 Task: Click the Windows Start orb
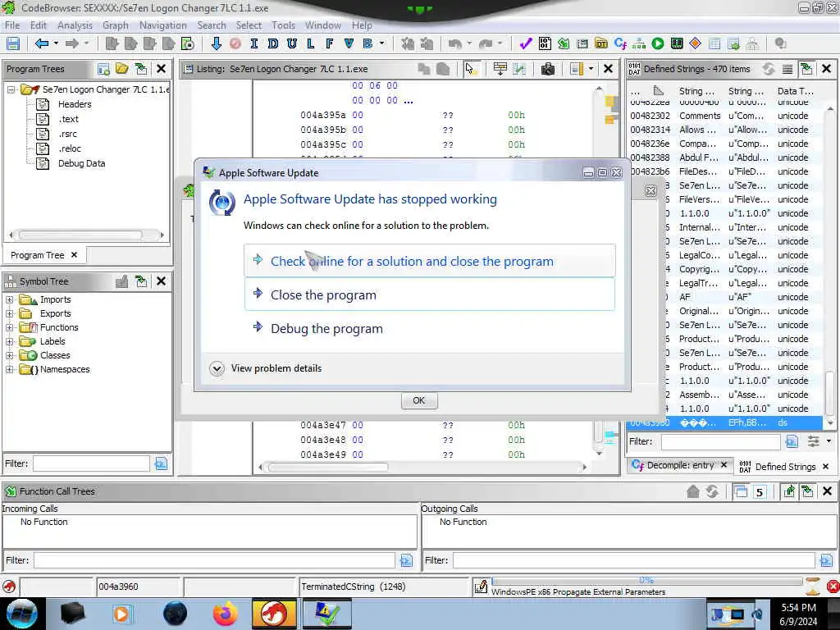(21, 614)
